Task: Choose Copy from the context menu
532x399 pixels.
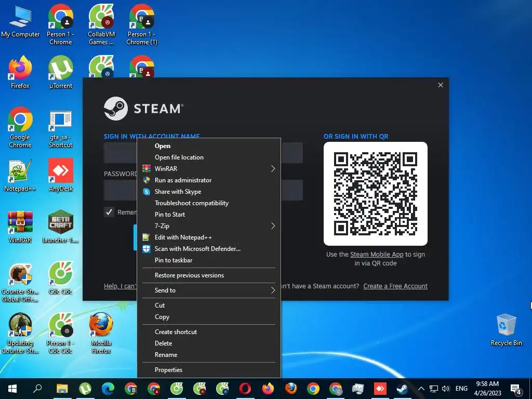Action: [209, 317]
